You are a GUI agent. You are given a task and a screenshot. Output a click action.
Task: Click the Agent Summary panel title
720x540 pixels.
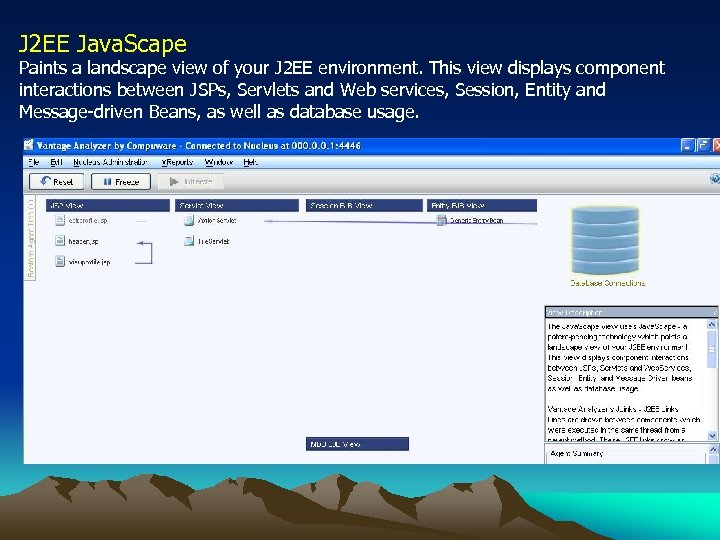click(x=577, y=454)
